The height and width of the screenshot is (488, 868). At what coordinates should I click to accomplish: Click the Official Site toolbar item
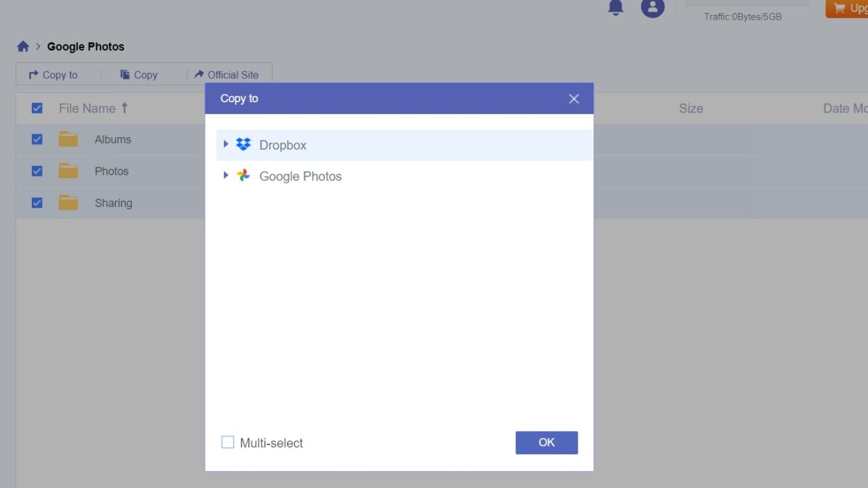pyautogui.click(x=226, y=75)
